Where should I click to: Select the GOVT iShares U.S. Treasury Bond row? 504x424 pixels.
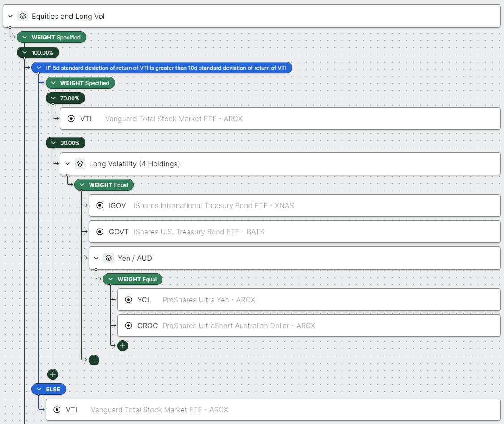[295, 232]
